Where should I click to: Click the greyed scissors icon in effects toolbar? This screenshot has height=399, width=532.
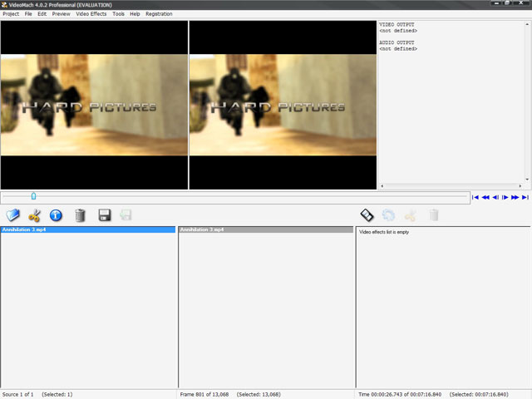(411, 215)
